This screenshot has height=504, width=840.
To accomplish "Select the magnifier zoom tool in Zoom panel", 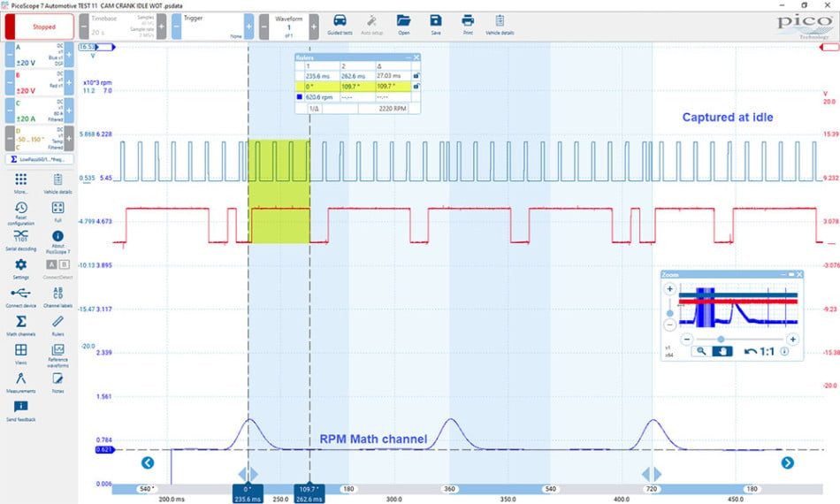I will tap(701, 351).
